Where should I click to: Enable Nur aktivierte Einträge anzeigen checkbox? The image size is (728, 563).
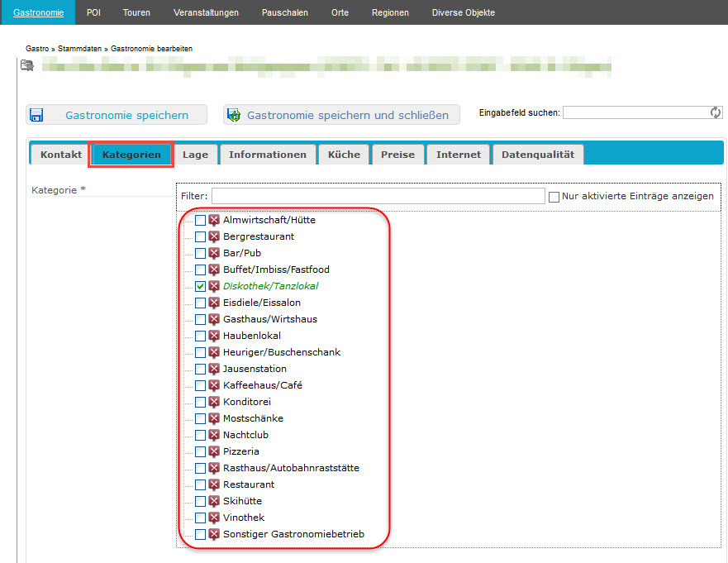pyautogui.click(x=554, y=197)
